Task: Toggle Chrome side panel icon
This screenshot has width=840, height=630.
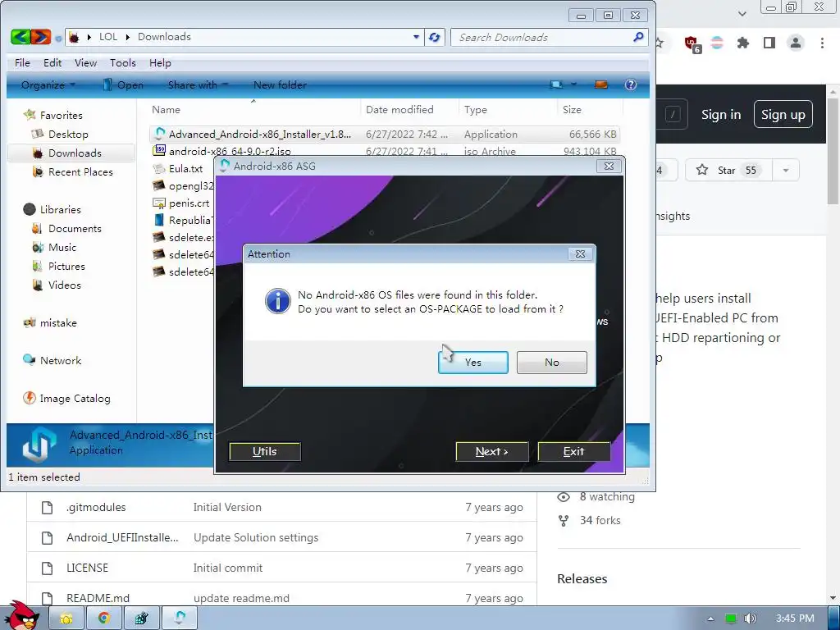Action: point(769,43)
